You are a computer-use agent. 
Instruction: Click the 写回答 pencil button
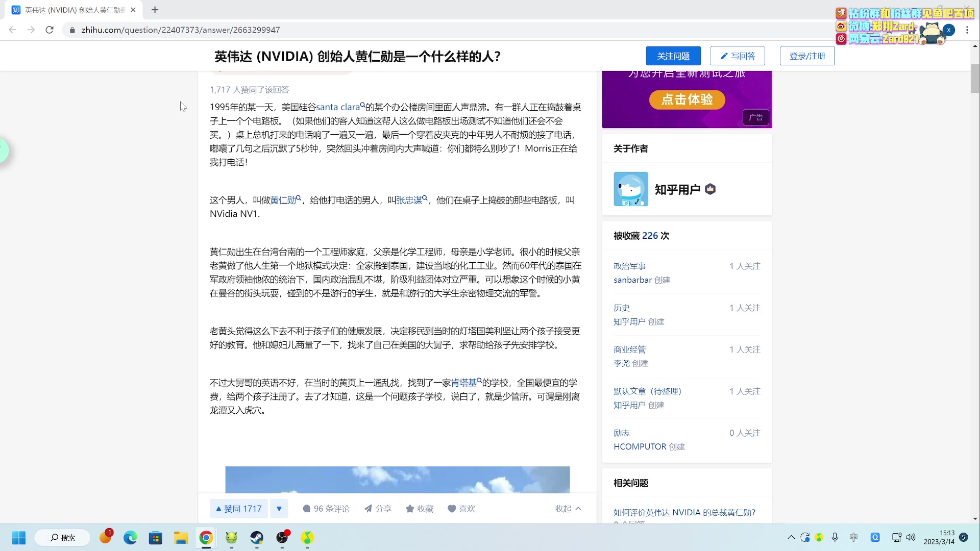[x=737, y=56]
